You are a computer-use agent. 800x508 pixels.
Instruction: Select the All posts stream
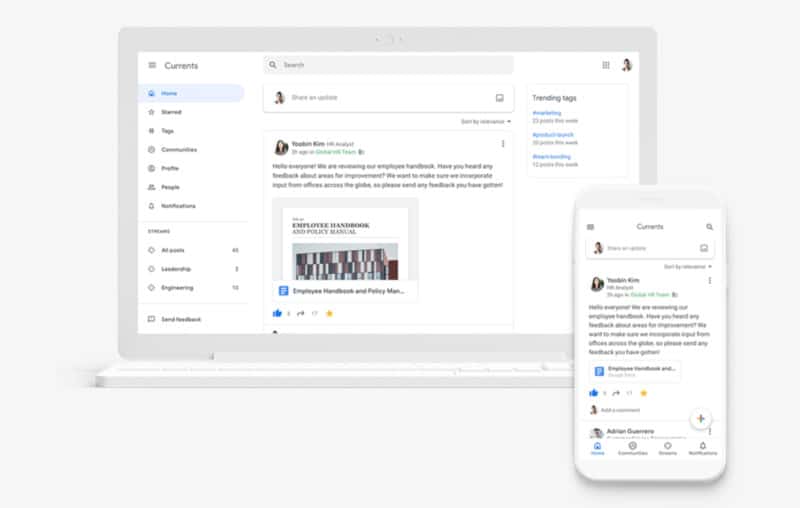pyautogui.click(x=191, y=250)
